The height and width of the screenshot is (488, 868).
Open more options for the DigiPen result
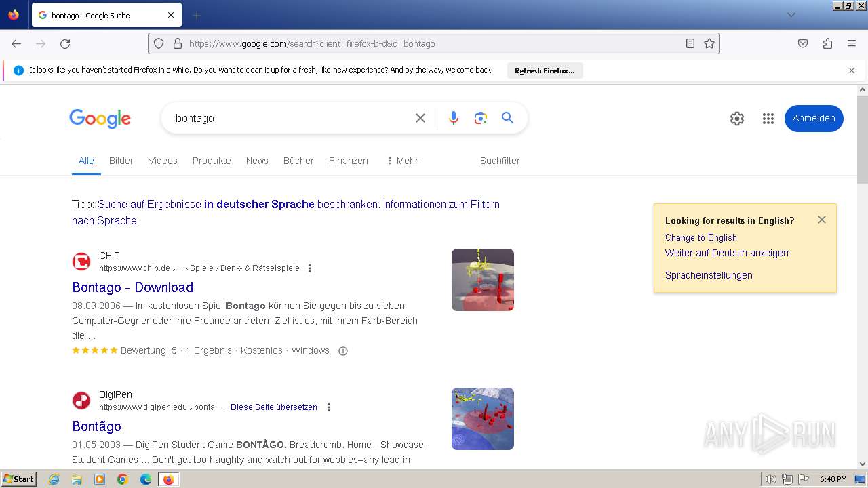329,407
